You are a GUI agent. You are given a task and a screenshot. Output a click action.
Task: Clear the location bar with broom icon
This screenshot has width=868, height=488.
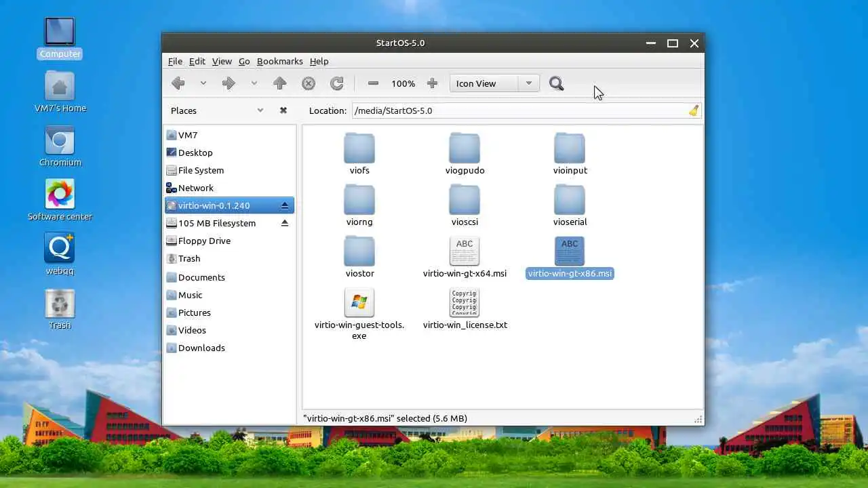point(693,110)
